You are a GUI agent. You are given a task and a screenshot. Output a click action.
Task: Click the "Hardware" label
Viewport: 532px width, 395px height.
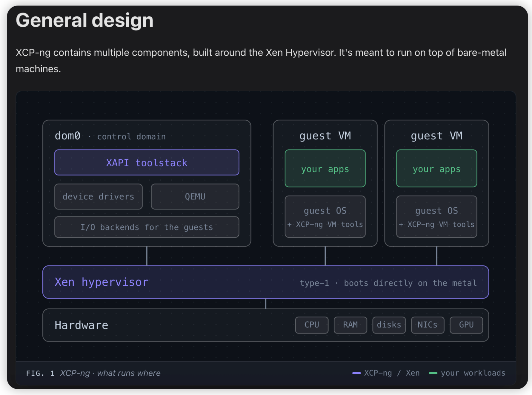click(81, 325)
